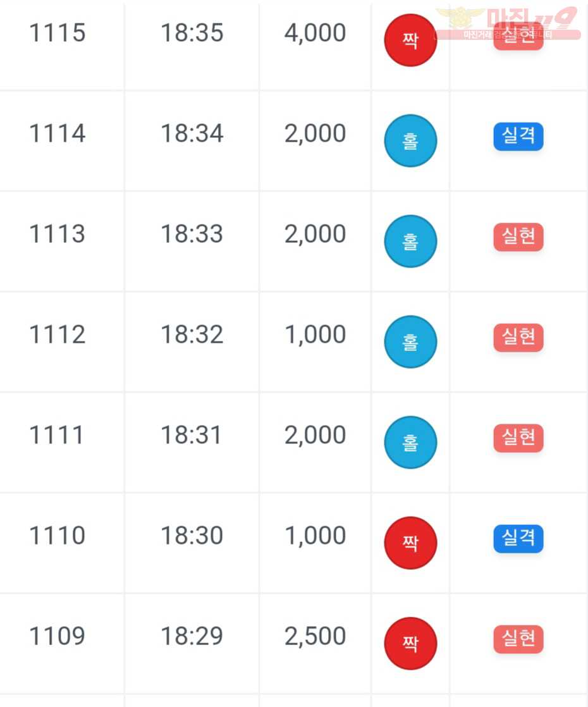The height and width of the screenshot is (707, 588).
Task: Click the blue 홀 circle in row 1114
Action: click(410, 140)
